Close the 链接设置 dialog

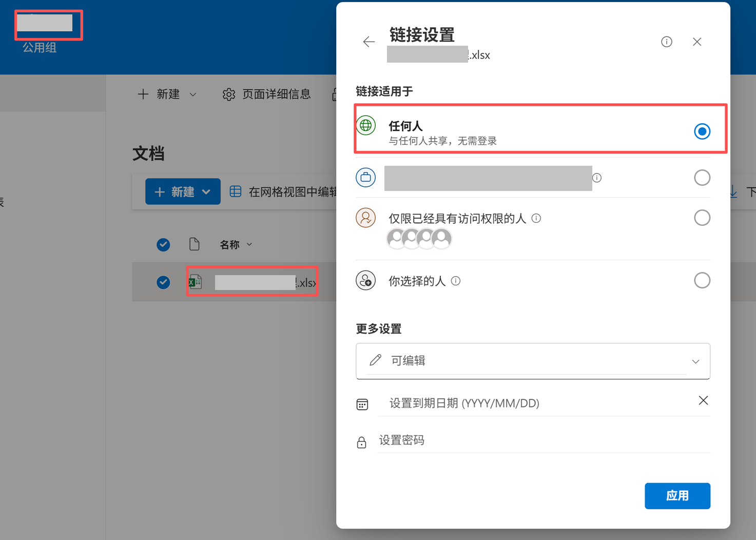[x=696, y=42]
